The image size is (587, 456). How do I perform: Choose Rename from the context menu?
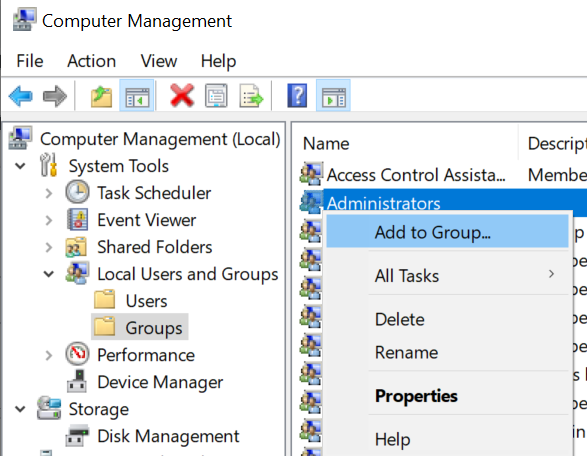(447, 352)
